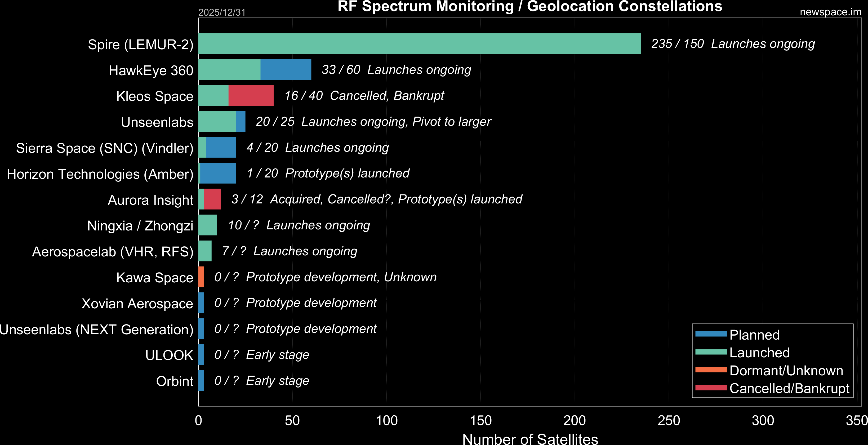The width and height of the screenshot is (868, 445).
Task: Click the Cancelled/Bankrupt red legend swatch
Action: 711,388
